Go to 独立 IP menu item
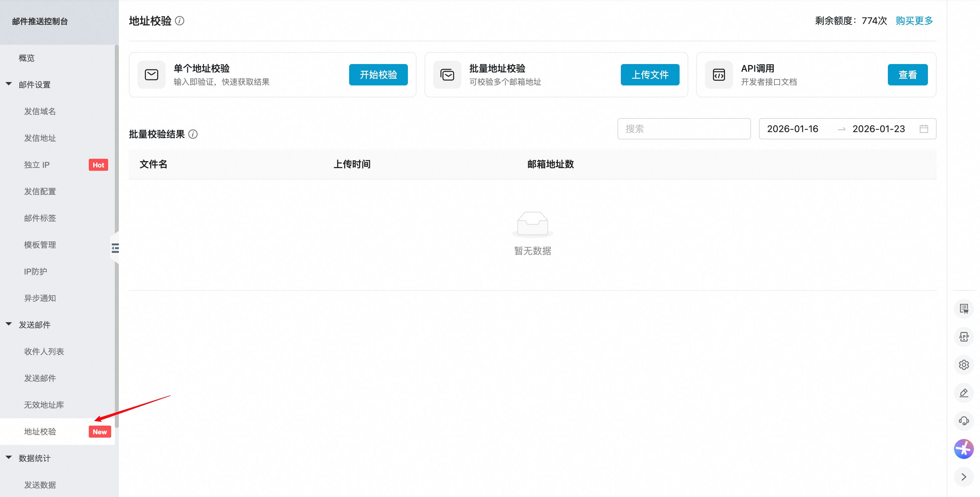Viewport: 980px width, 497px height. (37, 165)
